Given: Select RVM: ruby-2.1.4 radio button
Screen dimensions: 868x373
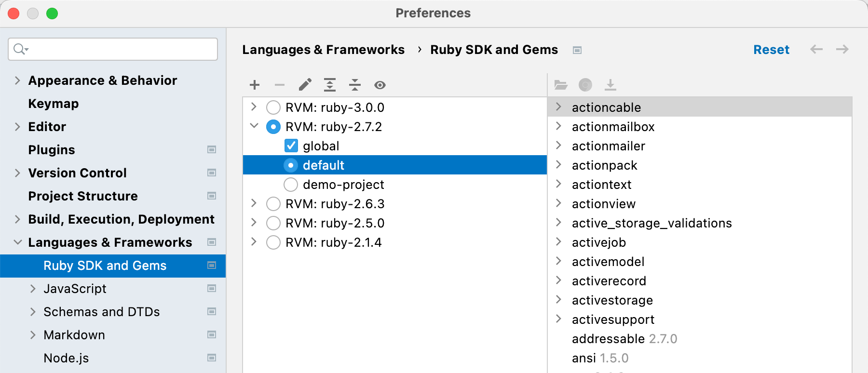Looking at the screenshot, I should pos(273,242).
